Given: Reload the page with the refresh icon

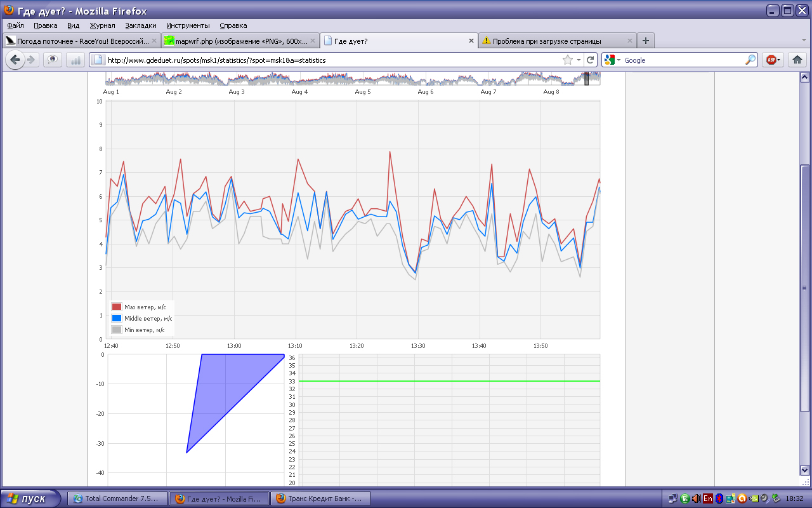Looking at the screenshot, I should (590, 60).
